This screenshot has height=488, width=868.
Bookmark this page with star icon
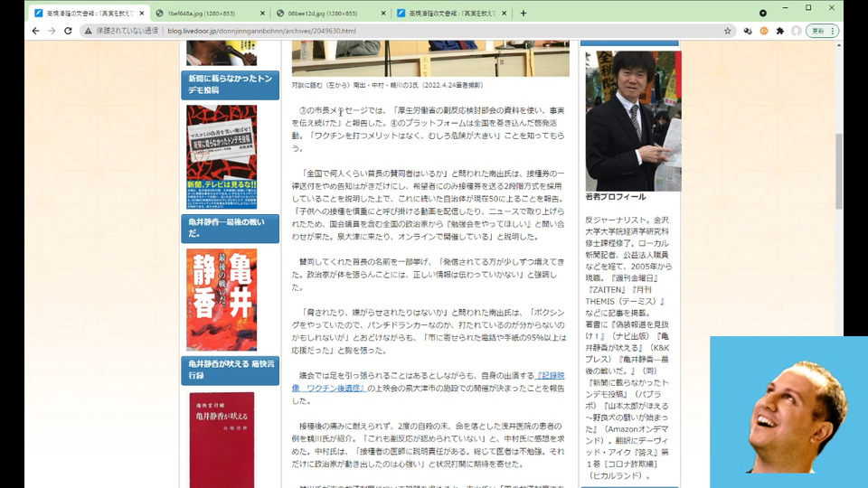coord(727,31)
